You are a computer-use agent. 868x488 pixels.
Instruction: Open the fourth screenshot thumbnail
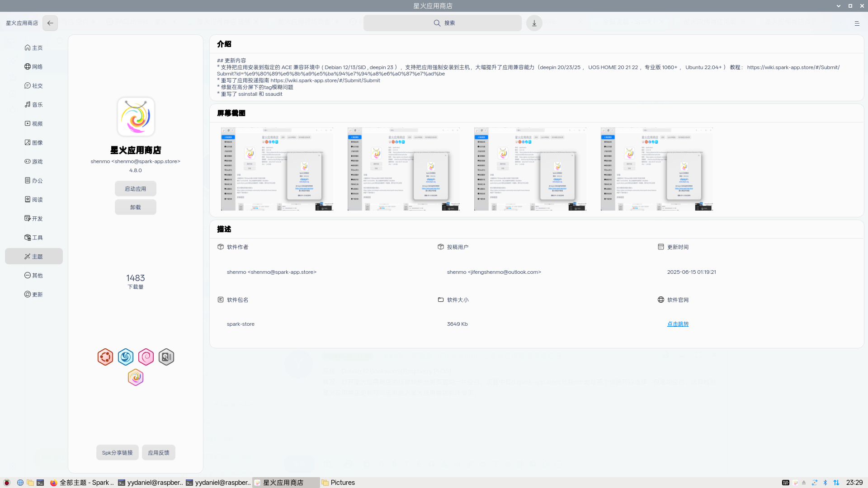tap(657, 169)
